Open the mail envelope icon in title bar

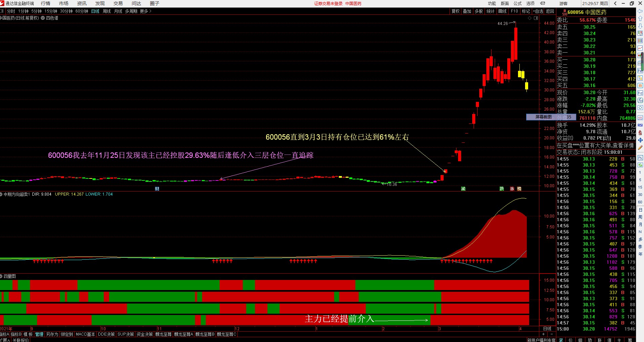pyautogui.click(x=543, y=3)
